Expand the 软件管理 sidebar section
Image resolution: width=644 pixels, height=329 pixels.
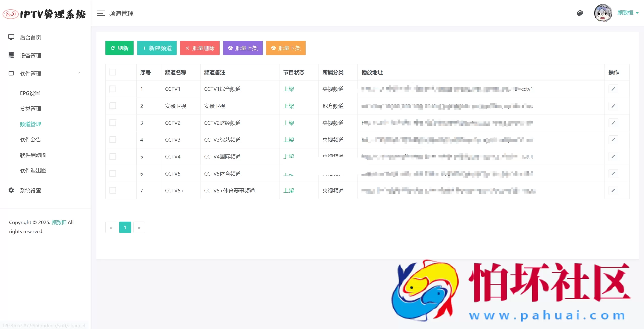click(30, 73)
